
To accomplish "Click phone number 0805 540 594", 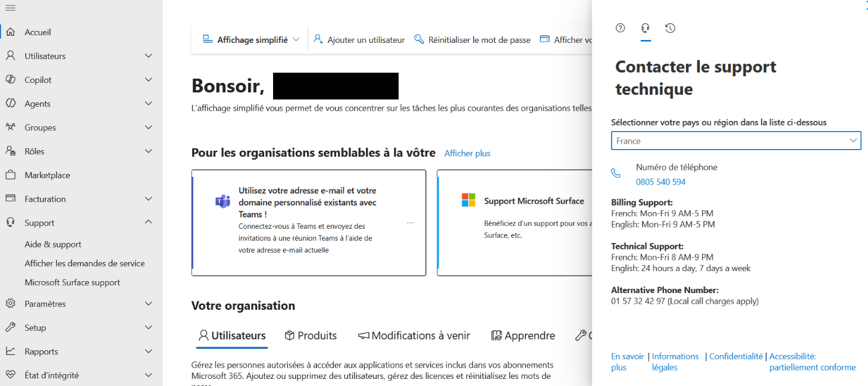I will click(x=661, y=182).
